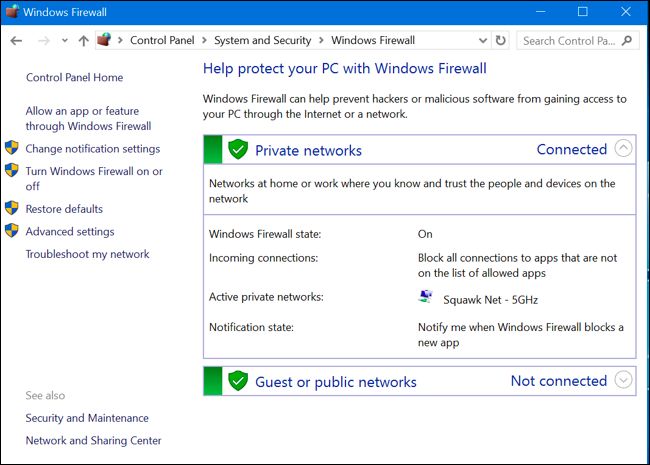Click the Squawk Net network icon

(x=425, y=297)
